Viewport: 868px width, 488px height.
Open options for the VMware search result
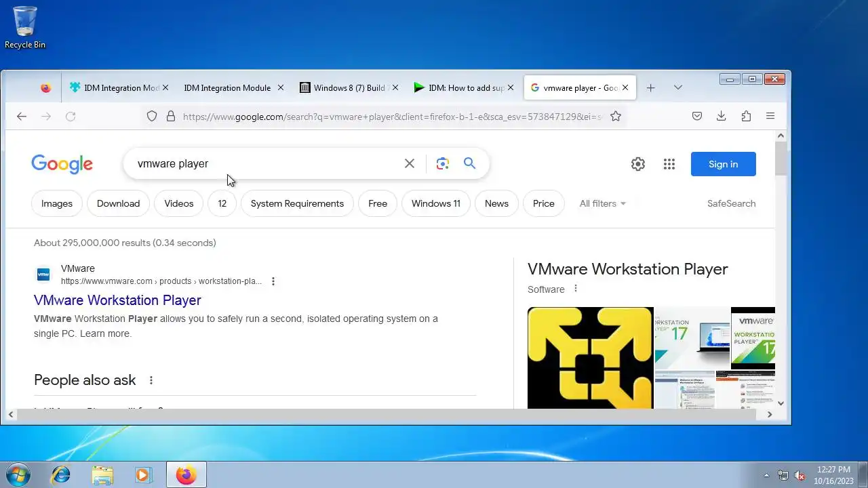tap(273, 281)
